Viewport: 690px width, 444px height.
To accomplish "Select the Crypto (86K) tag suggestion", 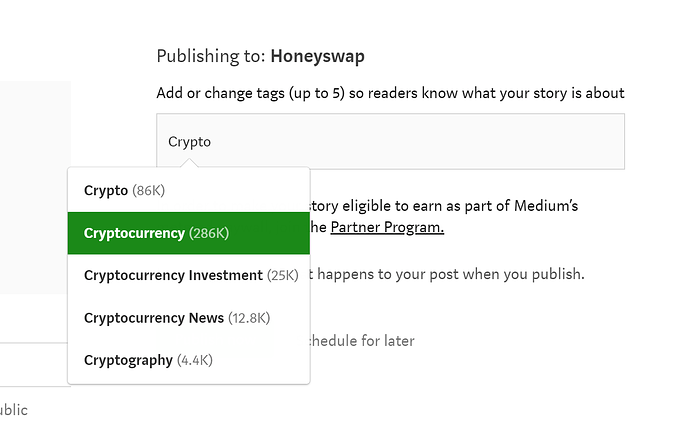I will coord(106,190).
